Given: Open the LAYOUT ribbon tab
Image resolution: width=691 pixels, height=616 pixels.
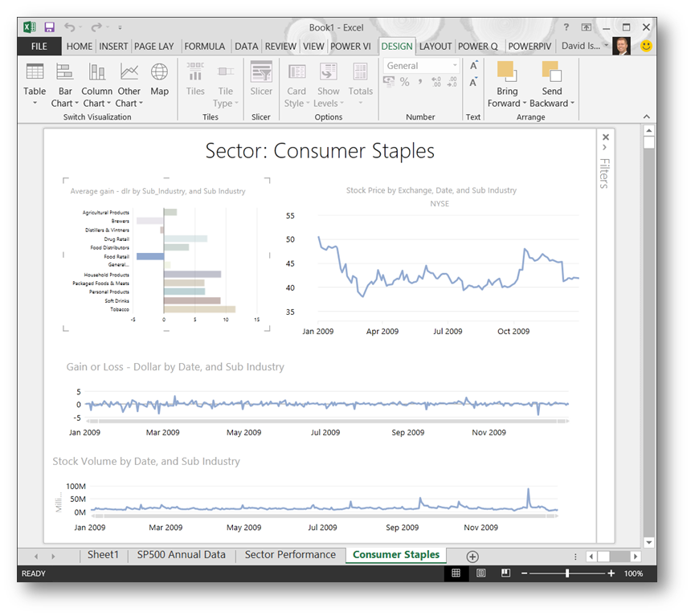Looking at the screenshot, I should pyautogui.click(x=435, y=47).
